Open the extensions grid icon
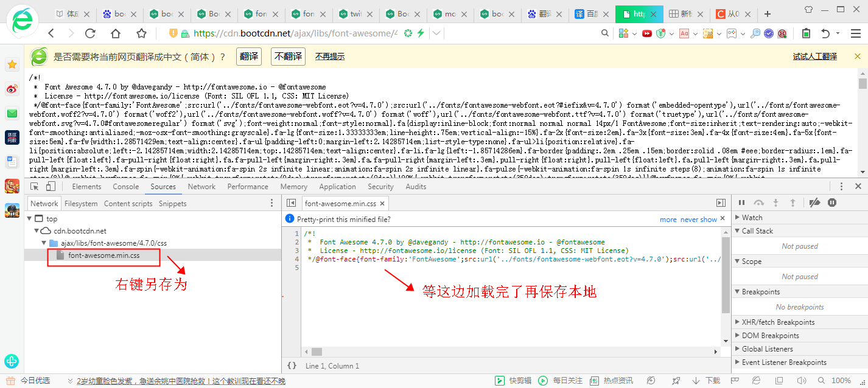Viewport: 868px width, 388px height. tap(624, 33)
